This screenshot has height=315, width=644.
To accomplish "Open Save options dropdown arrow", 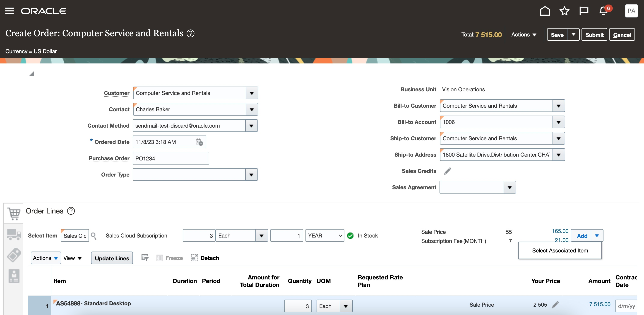I will tap(573, 34).
